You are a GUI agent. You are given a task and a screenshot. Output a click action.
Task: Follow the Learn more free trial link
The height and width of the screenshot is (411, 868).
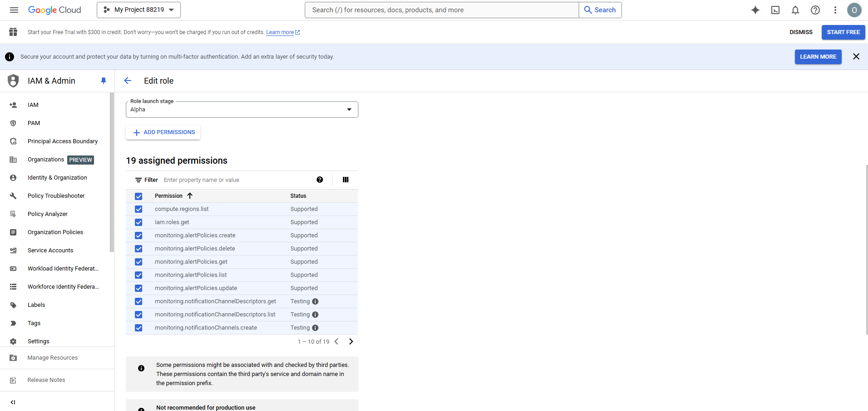click(x=280, y=32)
